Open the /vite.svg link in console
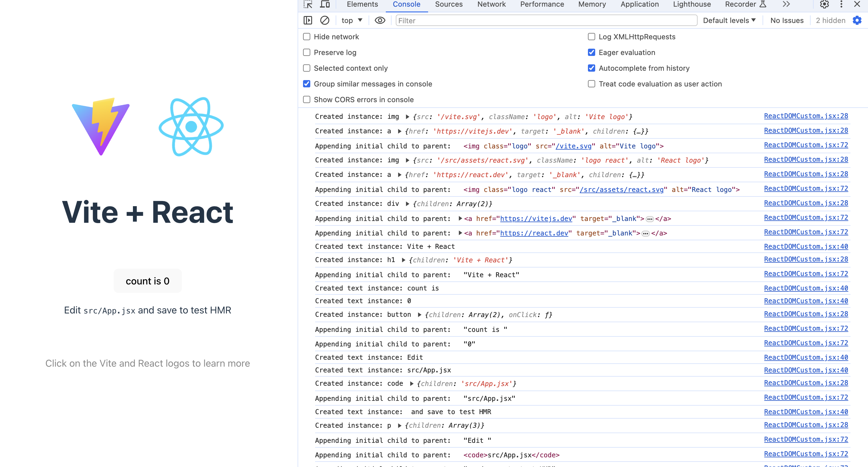This screenshot has height=467, width=868. 573,146
